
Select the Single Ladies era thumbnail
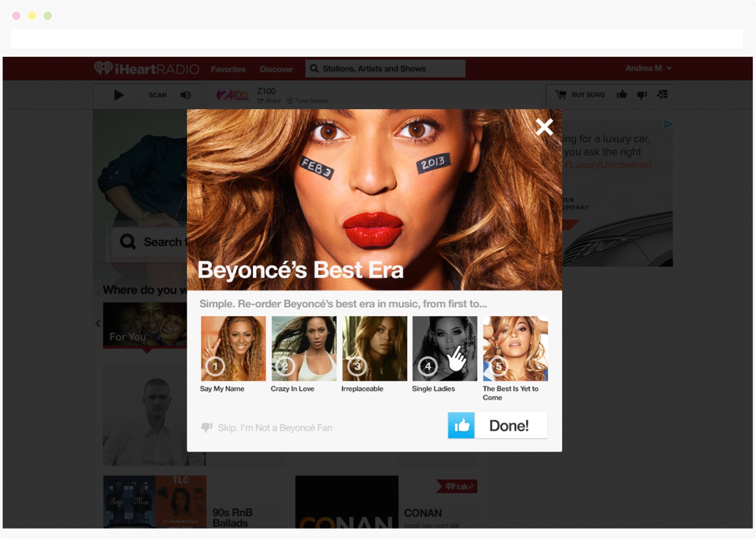coord(445,348)
